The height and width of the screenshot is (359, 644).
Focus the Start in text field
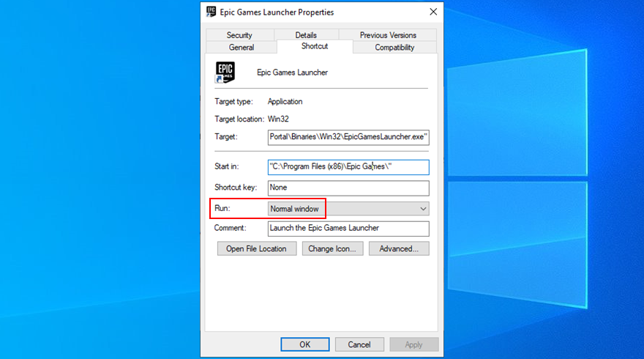coord(348,167)
